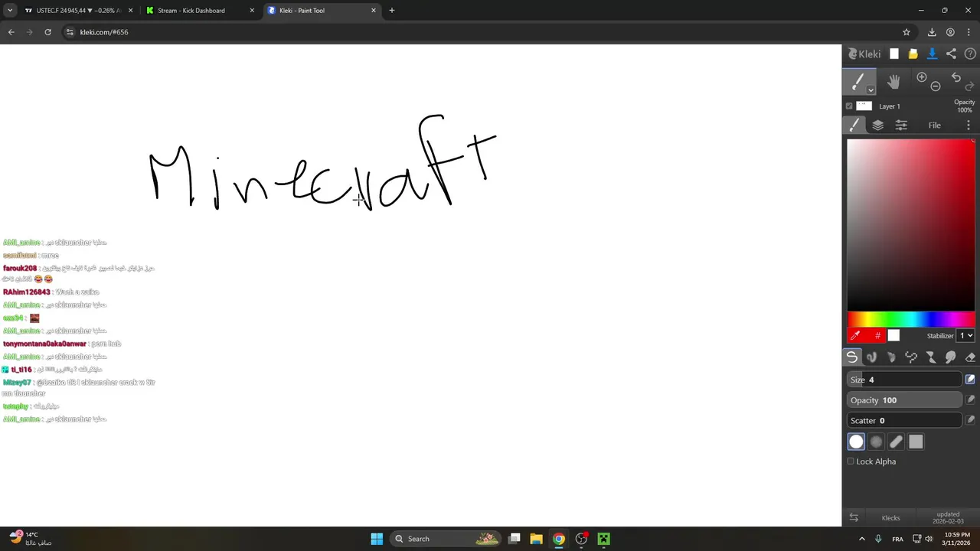Image resolution: width=980 pixels, height=551 pixels.
Task: Zoom out with the minus magnifier
Action: point(936,86)
